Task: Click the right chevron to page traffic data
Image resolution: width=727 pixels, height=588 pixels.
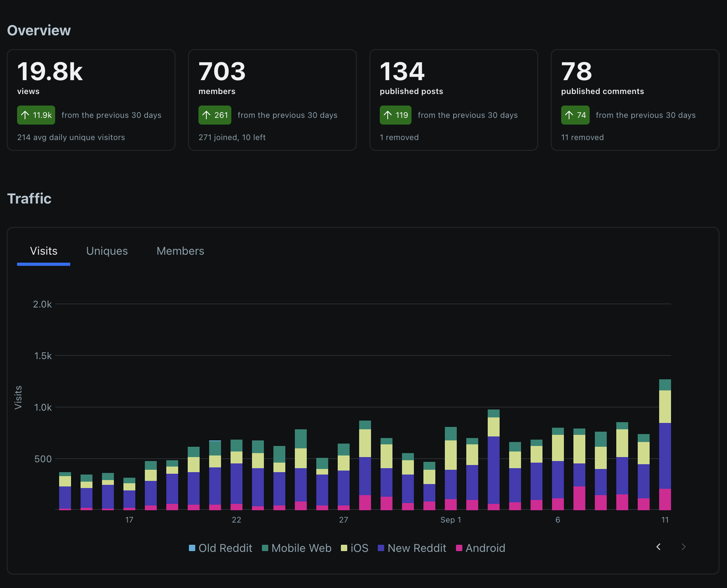Action: point(683,547)
